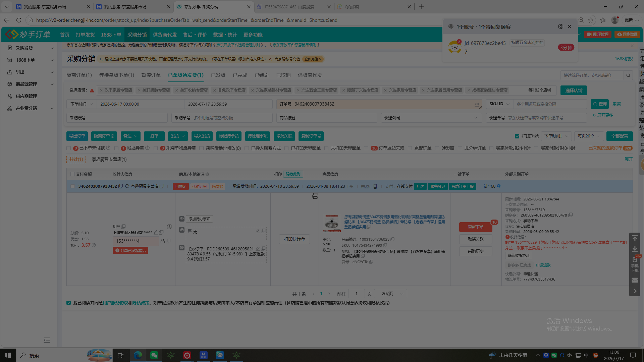Open Microsoft Edge from the taskbar
Image resolution: width=644 pixels, height=362 pixels.
pyautogui.click(x=138, y=355)
